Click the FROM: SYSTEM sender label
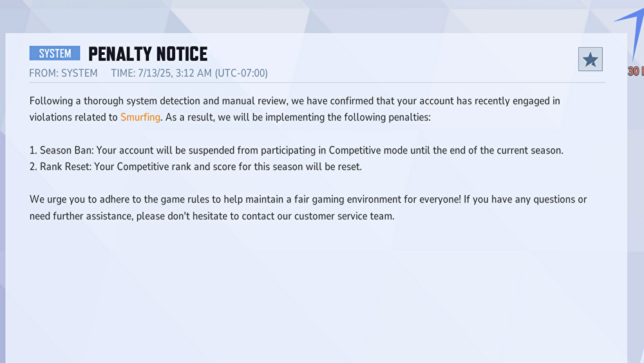Viewport: 644px width, 363px height. (63, 73)
